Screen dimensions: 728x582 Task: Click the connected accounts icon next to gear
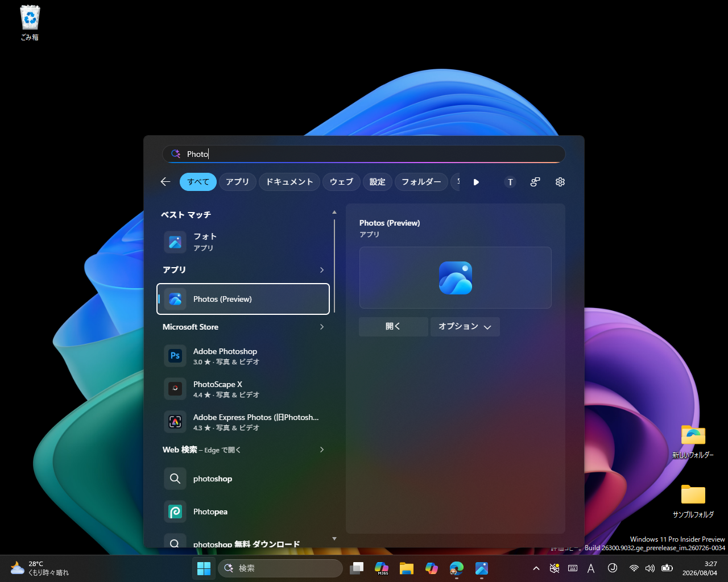pos(535,182)
